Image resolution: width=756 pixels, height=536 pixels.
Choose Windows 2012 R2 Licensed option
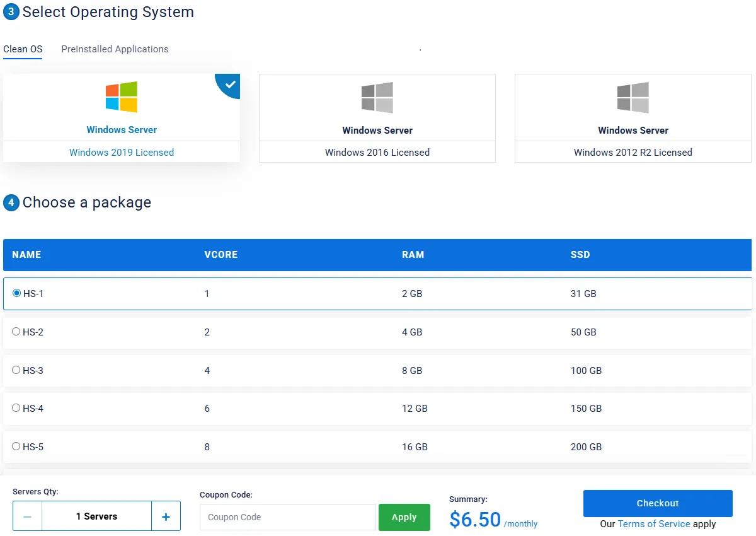(x=633, y=152)
